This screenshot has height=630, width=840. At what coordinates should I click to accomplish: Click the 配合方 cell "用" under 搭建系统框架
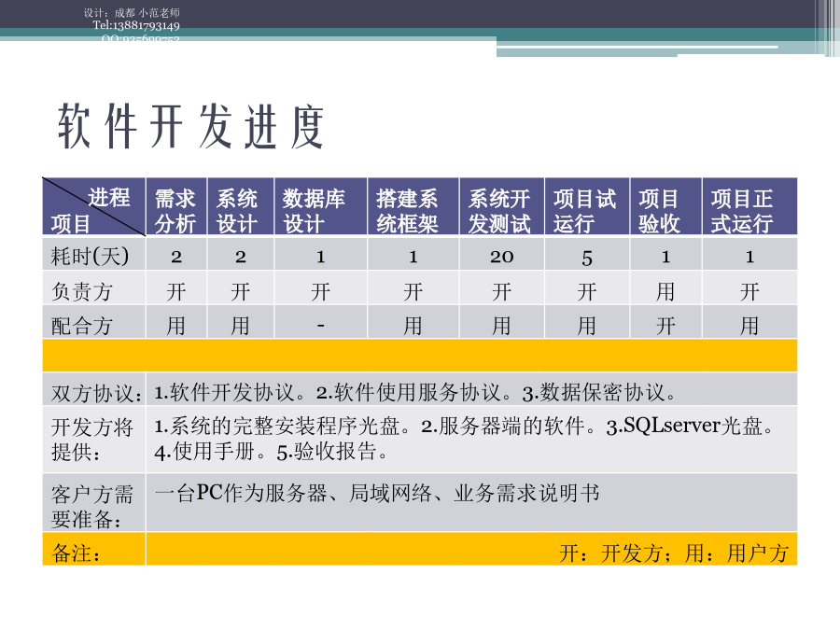pos(413,326)
